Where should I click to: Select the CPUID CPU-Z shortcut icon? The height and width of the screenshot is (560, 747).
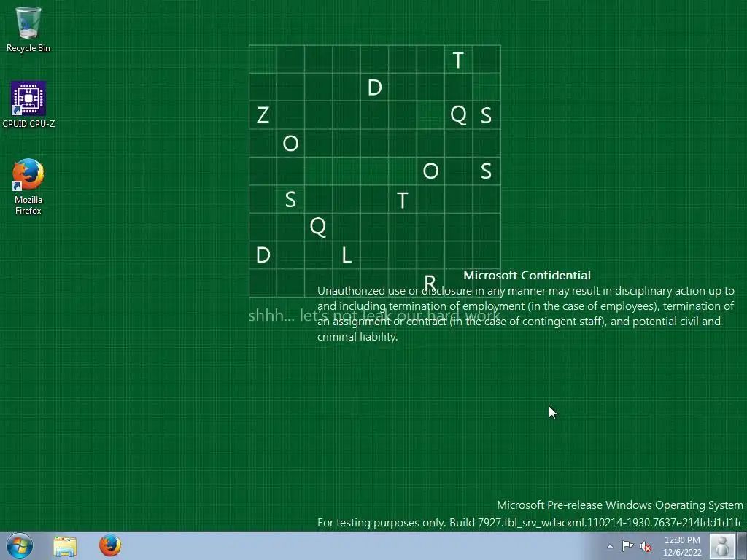pyautogui.click(x=28, y=105)
